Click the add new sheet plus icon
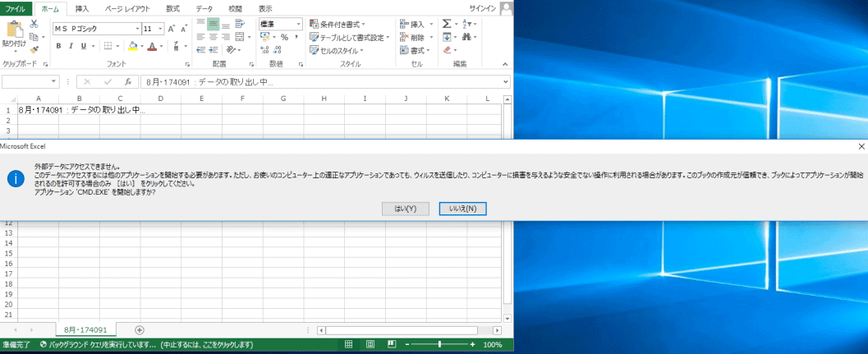The image size is (868, 354). click(139, 329)
